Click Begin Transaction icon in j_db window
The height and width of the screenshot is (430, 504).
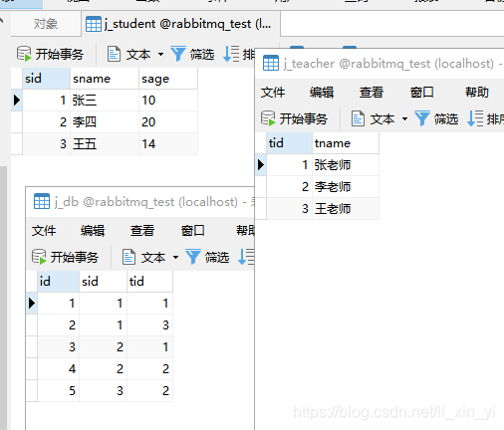point(39,257)
